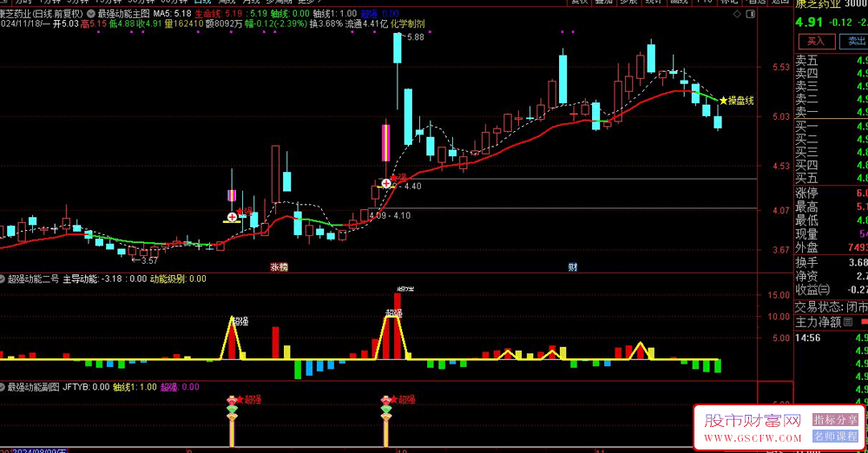Toggle the side panel icon at chart top-right
868x453 pixels.
pos(751,15)
